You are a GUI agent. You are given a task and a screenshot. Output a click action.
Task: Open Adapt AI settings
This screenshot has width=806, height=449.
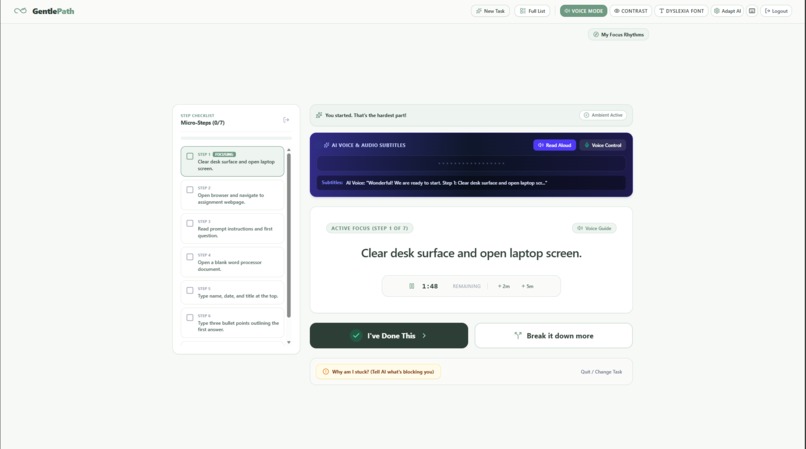click(727, 11)
